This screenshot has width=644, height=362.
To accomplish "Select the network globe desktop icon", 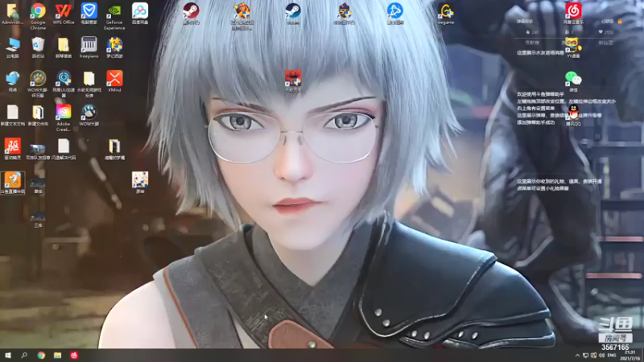I will pos(12,81).
